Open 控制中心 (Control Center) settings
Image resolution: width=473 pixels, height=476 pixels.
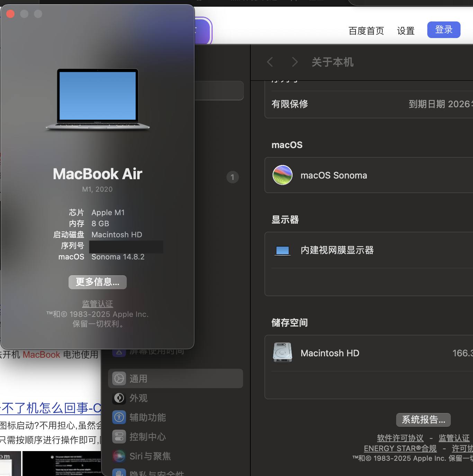tap(148, 437)
